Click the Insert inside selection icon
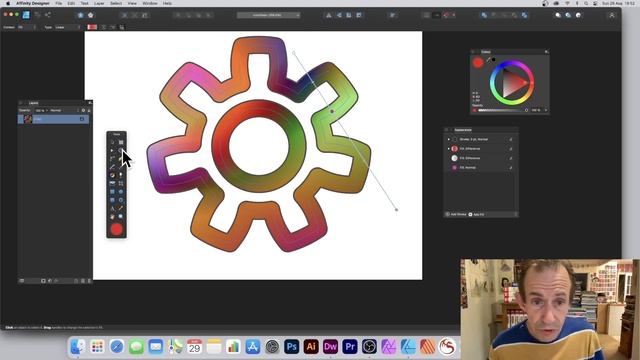This screenshot has width=640, height=360. (x=578, y=15)
